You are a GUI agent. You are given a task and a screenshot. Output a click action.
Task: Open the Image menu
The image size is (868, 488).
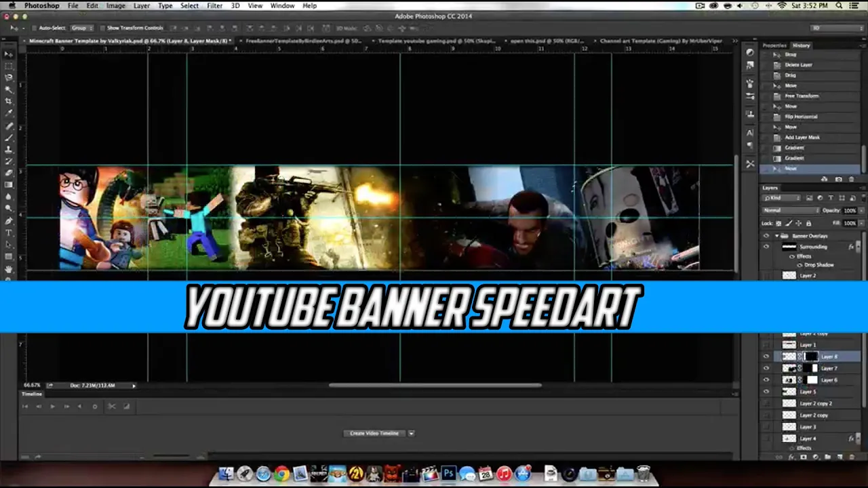(116, 5)
